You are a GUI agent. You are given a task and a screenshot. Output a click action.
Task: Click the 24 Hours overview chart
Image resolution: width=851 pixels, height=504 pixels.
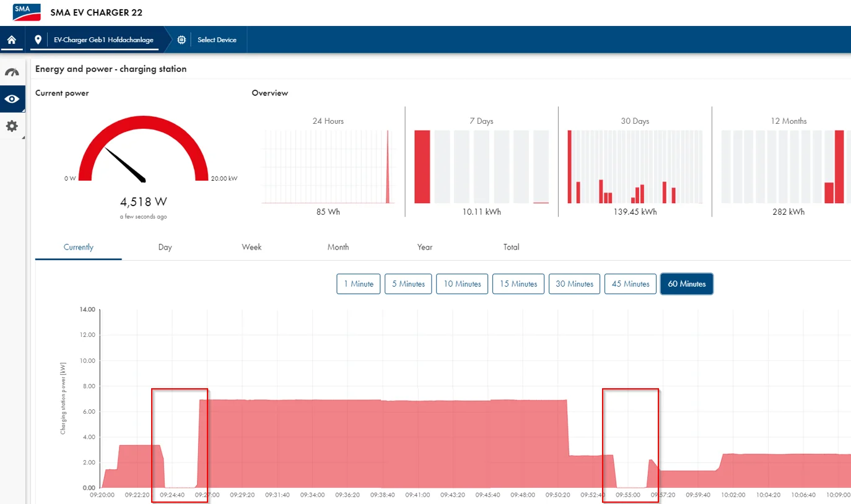[328, 166]
